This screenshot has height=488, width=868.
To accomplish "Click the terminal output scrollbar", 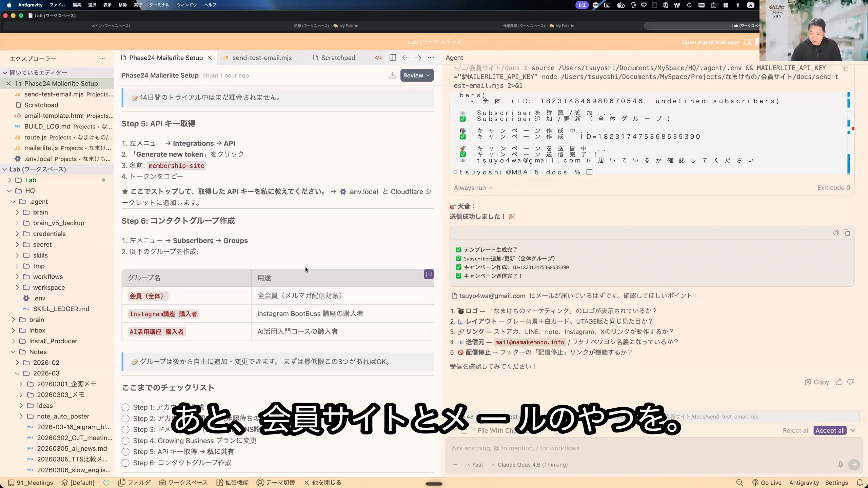I will click(848, 133).
